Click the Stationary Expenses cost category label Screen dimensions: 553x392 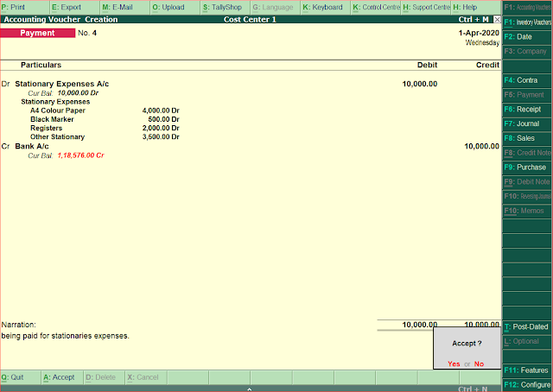point(55,102)
